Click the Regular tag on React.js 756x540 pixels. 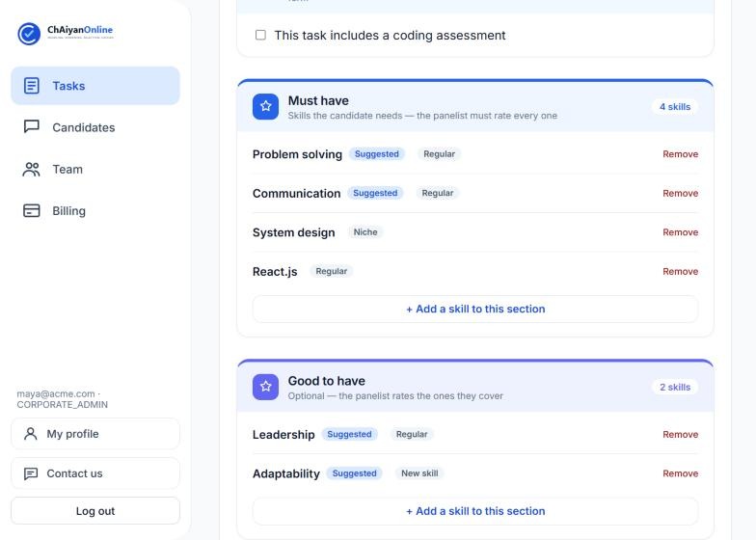coord(332,271)
